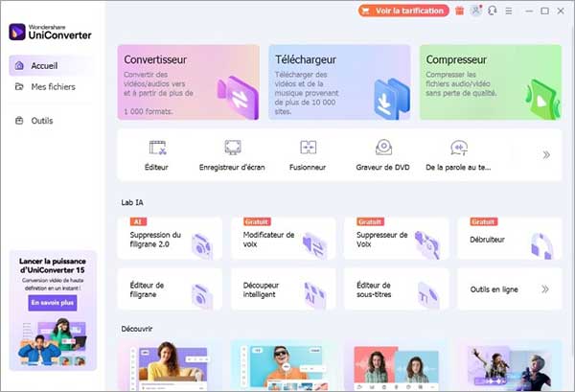Click the Gratuit badge on Suppresseur de Voix
Viewport: 575px width, 392px height.
[x=370, y=221]
